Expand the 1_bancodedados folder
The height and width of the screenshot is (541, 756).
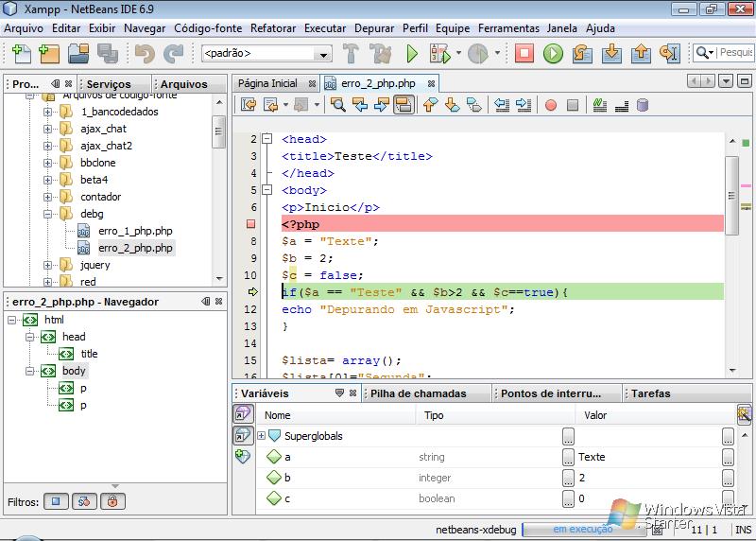[x=47, y=112]
